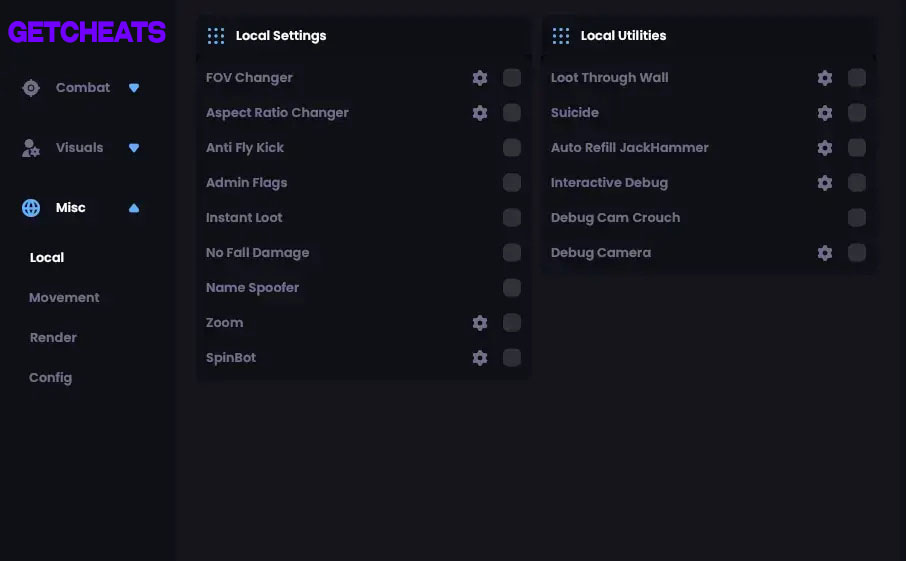Open Auto Refill JackHammer gear settings
Viewport: 906px width, 561px height.
(x=825, y=148)
